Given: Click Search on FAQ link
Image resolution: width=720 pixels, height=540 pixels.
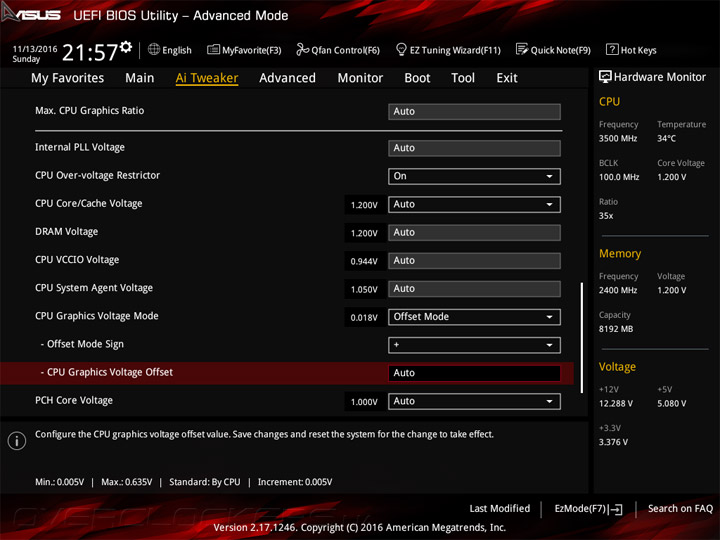Looking at the screenshot, I should pos(680,508).
